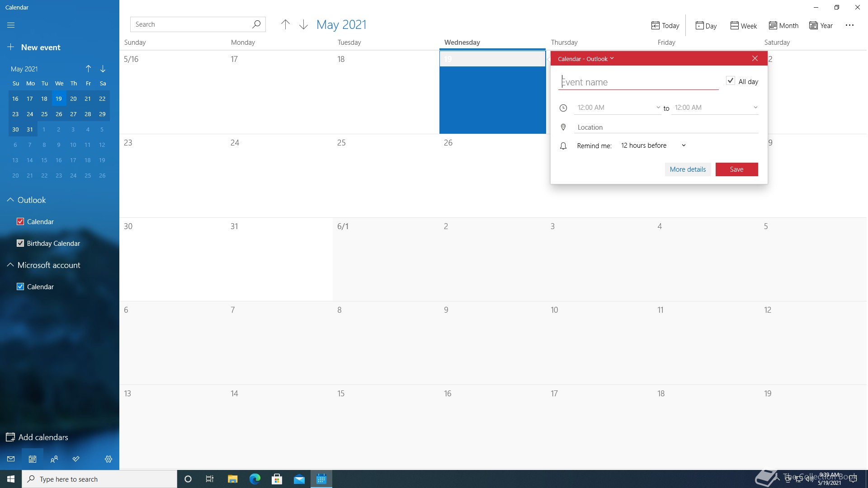The image size is (868, 488).
Task: Toggle Outlook Calendar checkbox
Action: point(20,221)
